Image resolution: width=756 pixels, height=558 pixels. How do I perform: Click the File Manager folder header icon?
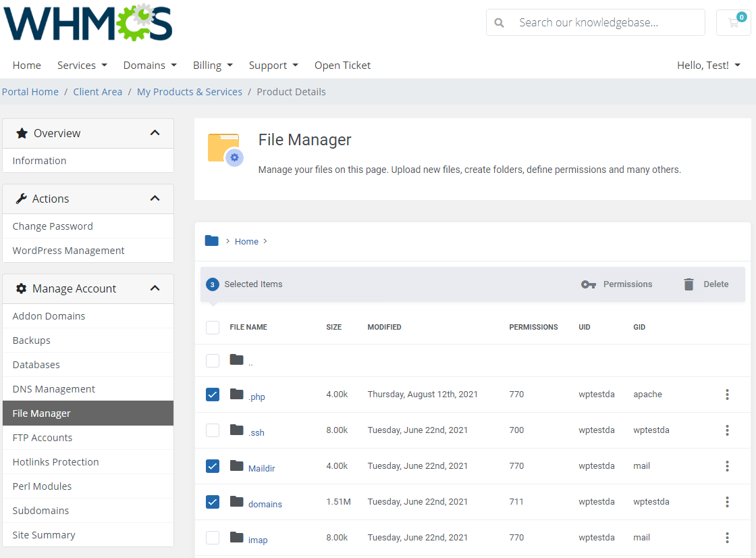225,150
